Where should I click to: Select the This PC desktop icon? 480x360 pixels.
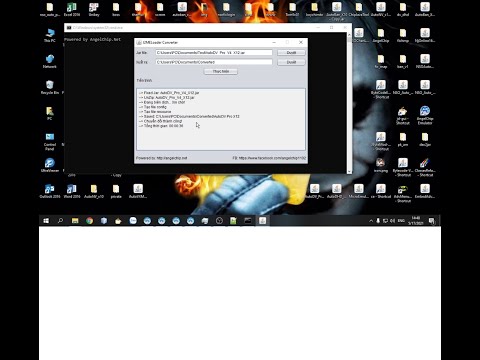pyautogui.click(x=50, y=35)
